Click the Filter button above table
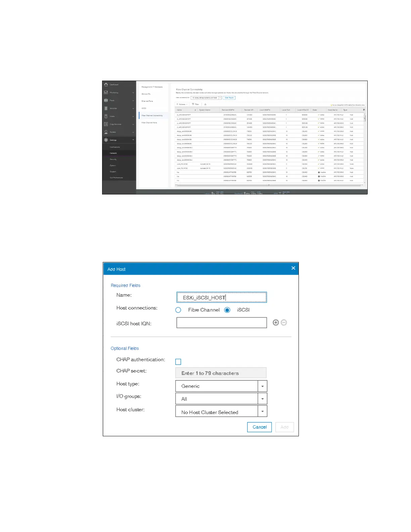This screenshot has width=411, height=532. [195, 104]
